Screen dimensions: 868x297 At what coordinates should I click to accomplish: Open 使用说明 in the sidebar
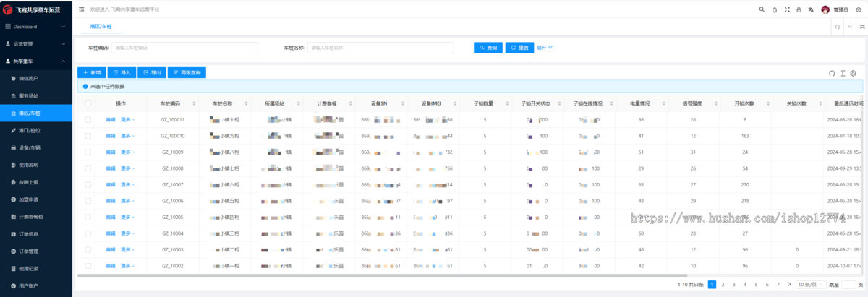click(x=36, y=165)
